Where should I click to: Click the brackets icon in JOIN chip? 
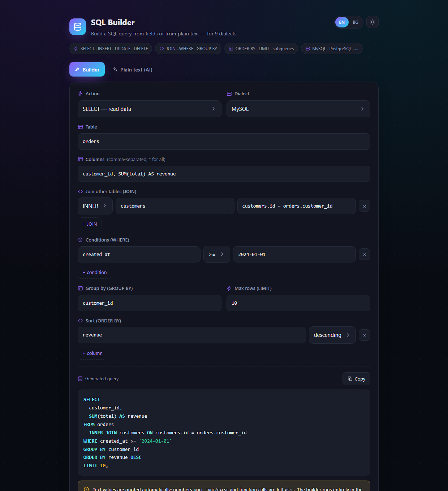pyautogui.click(x=161, y=49)
